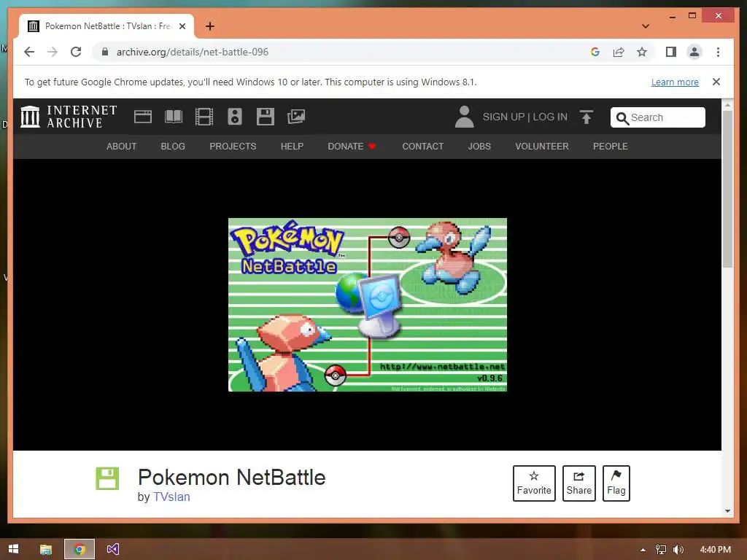747x560 pixels.
Task: Open the Internet Archive home logo
Action: 69,117
